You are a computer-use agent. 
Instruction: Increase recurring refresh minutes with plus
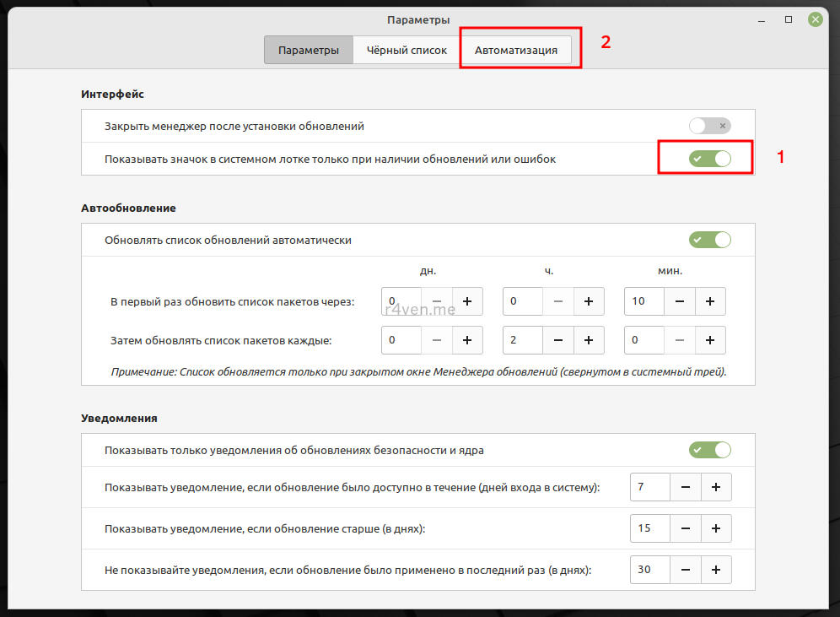(710, 340)
